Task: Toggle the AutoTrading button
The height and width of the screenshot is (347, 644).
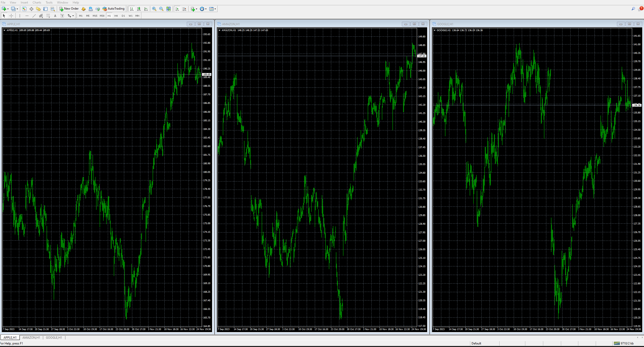Action: [x=114, y=9]
